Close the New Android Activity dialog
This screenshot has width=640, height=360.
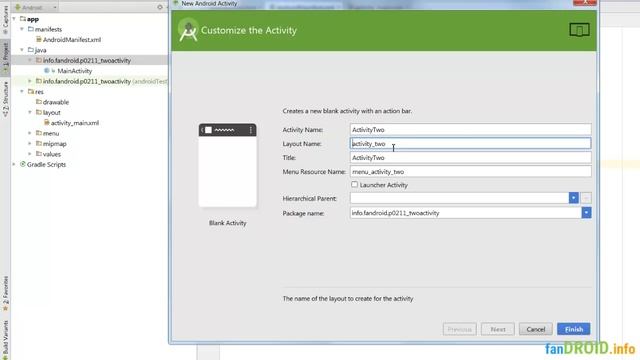(584, 2)
